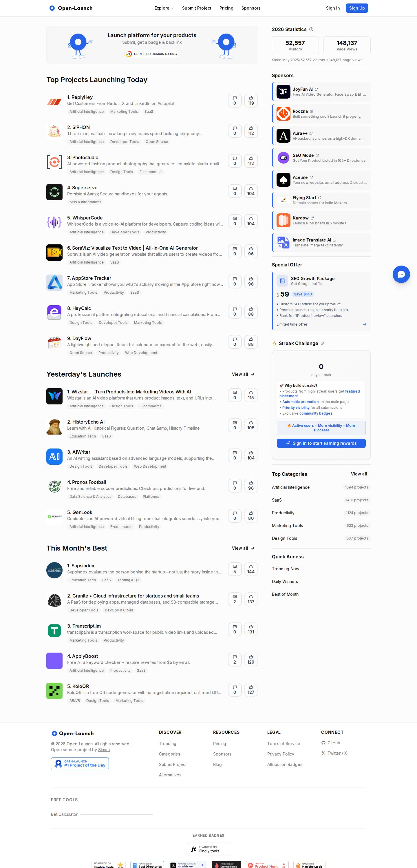The height and width of the screenshot is (868, 417).
Task: Open the Roozna sponsor logo
Action: pyautogui.click(x=284, y=114)
